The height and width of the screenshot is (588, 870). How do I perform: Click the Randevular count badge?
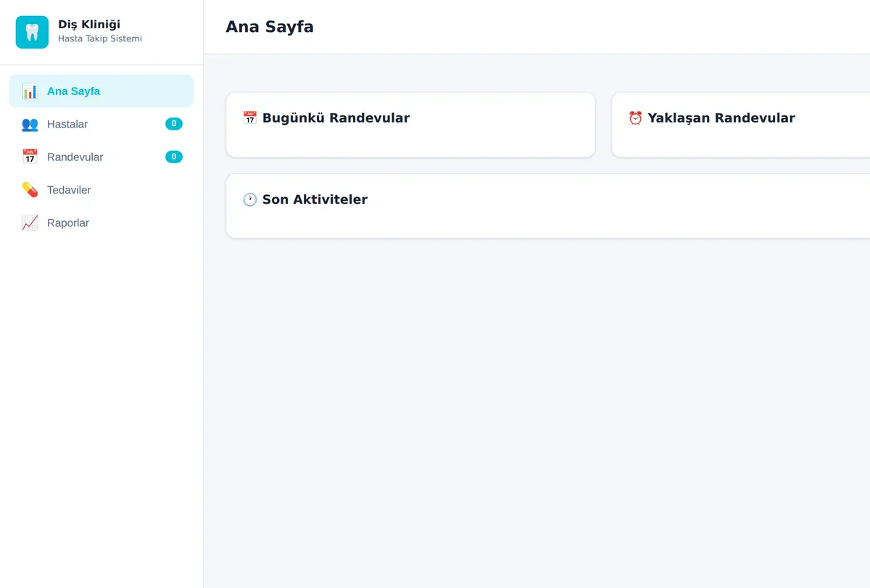(x=174, y=157)
